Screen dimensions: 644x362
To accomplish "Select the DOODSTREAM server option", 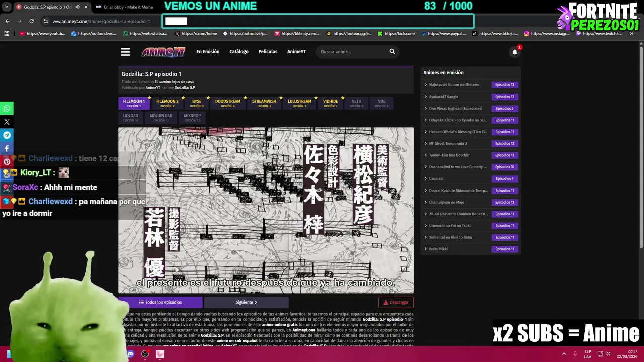I will tap(228, 103).
